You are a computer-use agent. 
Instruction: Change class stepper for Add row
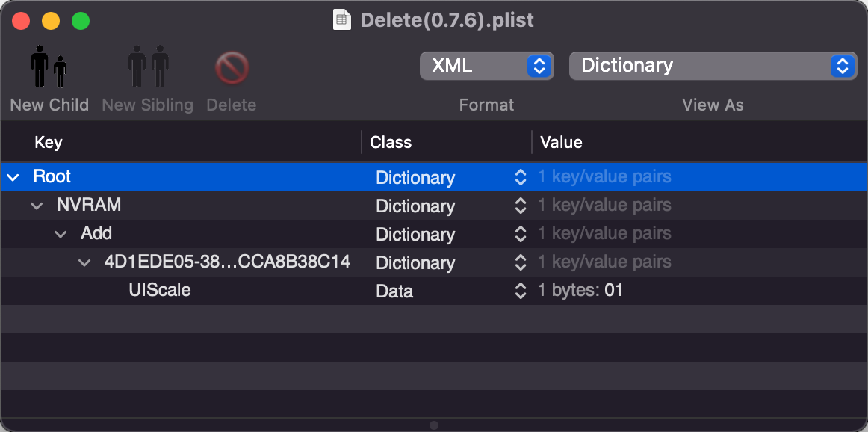click(x=521, y=234)
